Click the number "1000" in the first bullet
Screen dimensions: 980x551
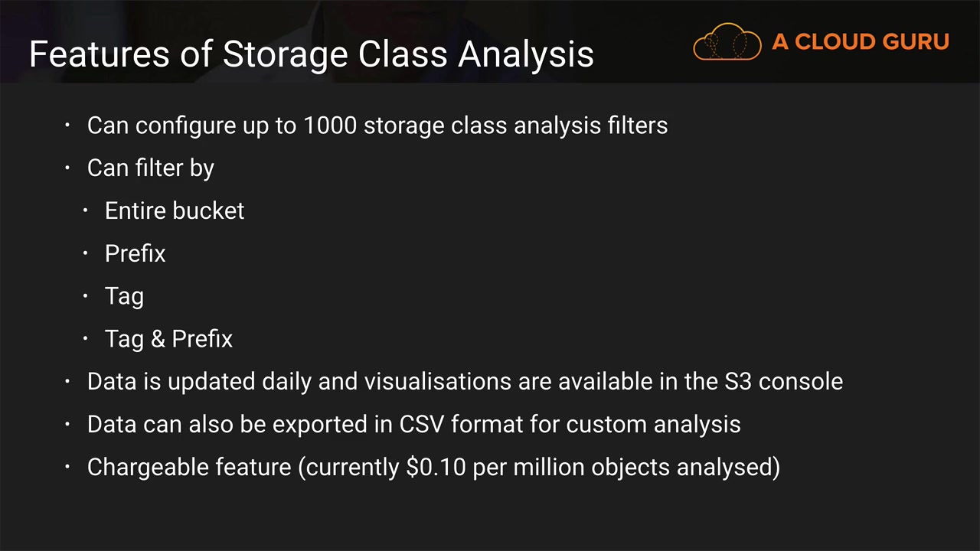tap(330, 126)
